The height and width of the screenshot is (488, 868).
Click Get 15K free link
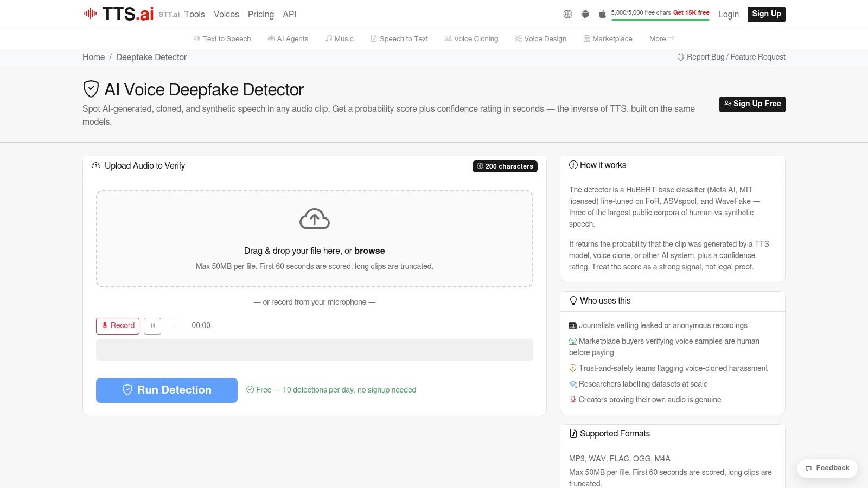[x=691, y=12]
